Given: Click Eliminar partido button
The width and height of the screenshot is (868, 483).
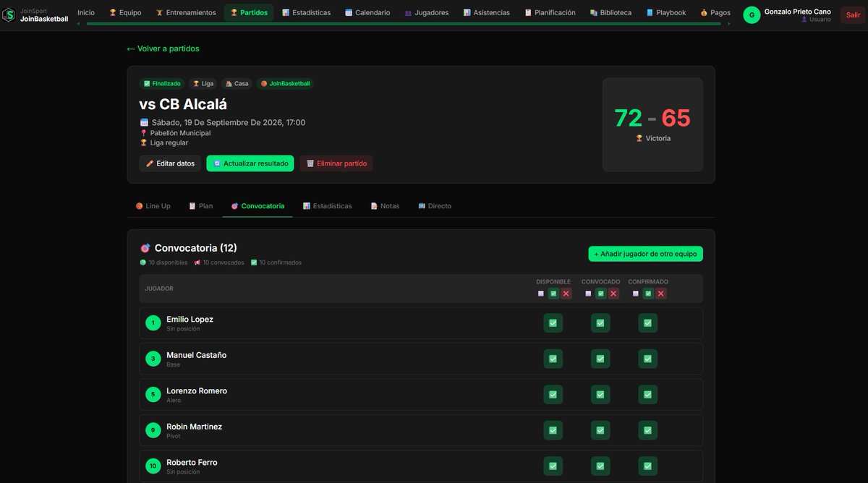Looking at the screenshot, I should coord(336,163).
